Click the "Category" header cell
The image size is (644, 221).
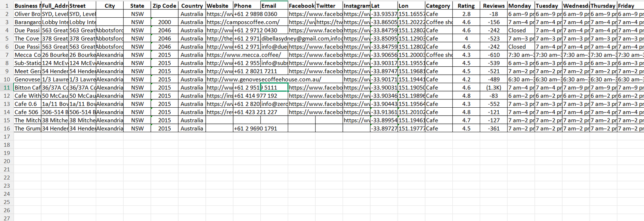439,6
